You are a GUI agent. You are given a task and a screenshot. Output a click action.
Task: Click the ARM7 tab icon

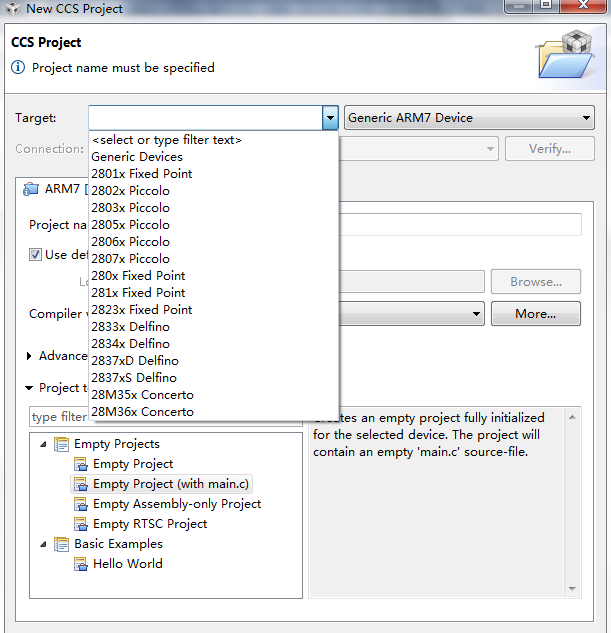(x=31, y=189)
